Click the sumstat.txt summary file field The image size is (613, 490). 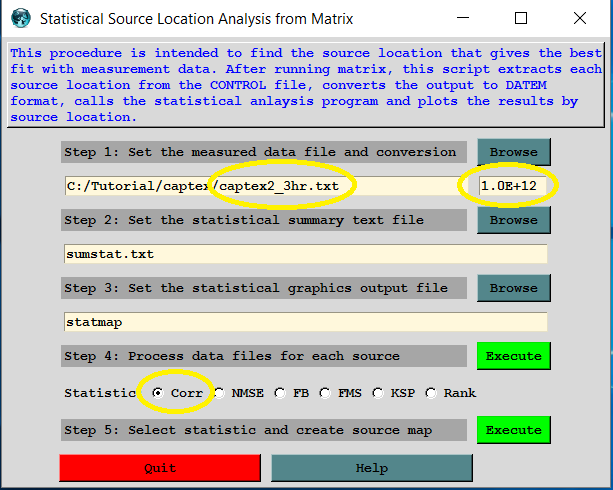[305, 254]
